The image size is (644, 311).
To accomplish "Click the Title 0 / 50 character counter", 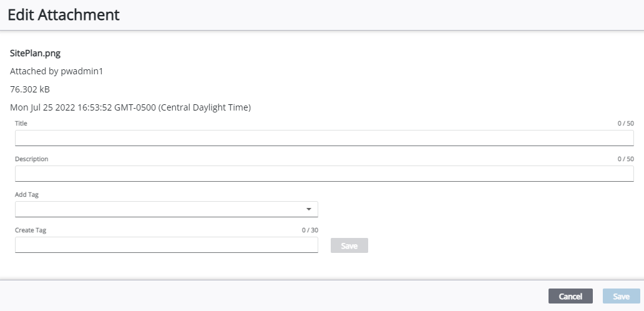I will click(x=625, y=124).
